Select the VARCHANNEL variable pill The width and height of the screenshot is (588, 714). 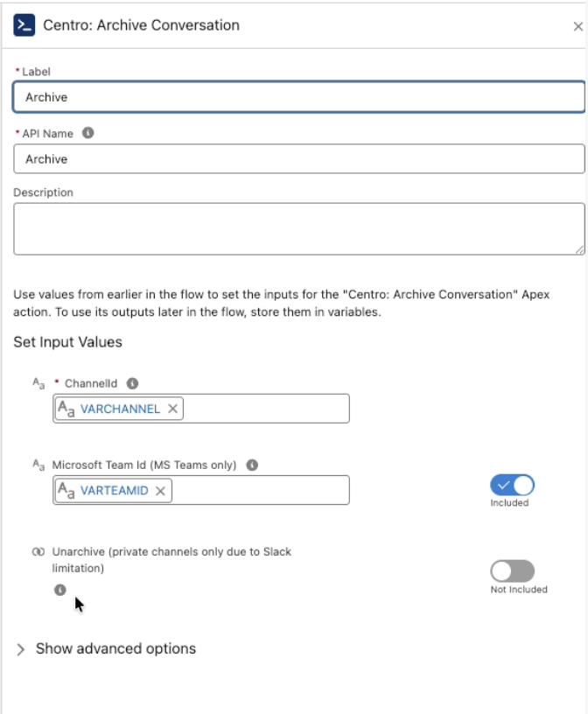pos(119,409)
